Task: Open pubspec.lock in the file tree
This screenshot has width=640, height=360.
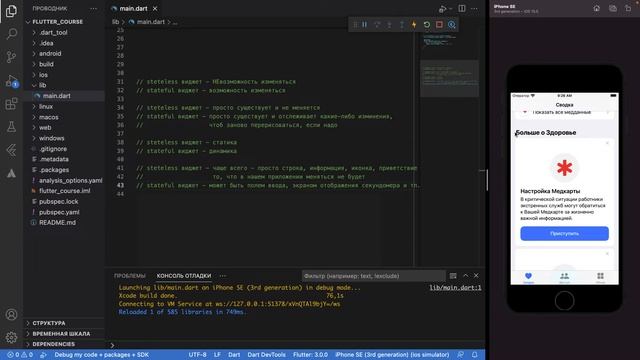Action: [x=58, y=202]
